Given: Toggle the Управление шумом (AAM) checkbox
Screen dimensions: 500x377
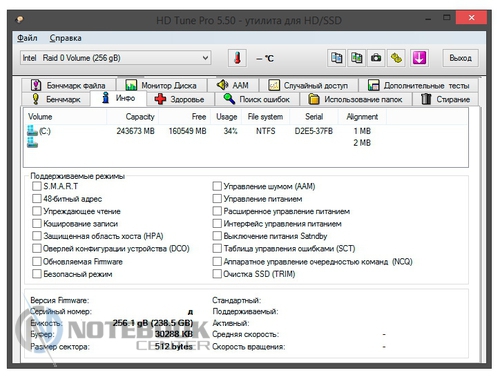Looking at the screenshot, I should click(x=217, y=186).
